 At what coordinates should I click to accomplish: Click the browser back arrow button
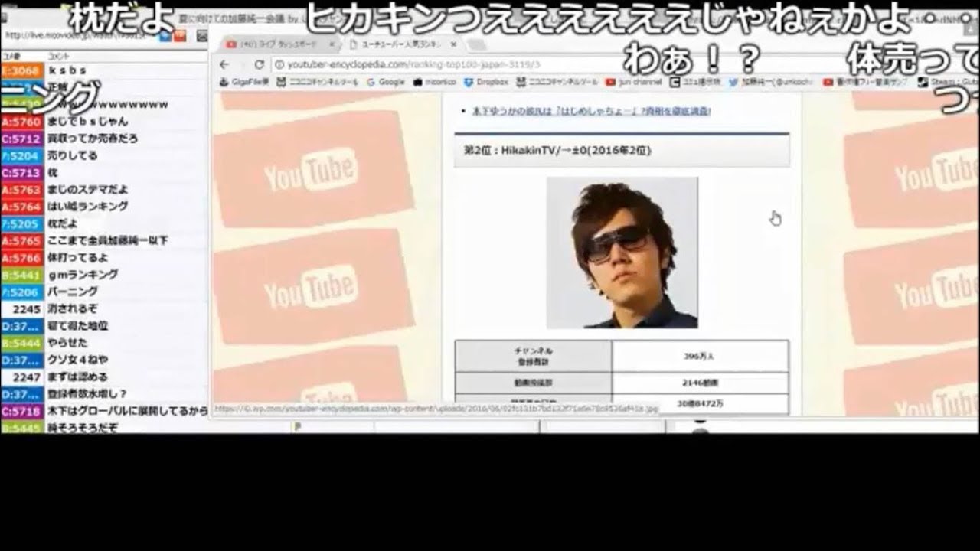(x=224, y=64)
